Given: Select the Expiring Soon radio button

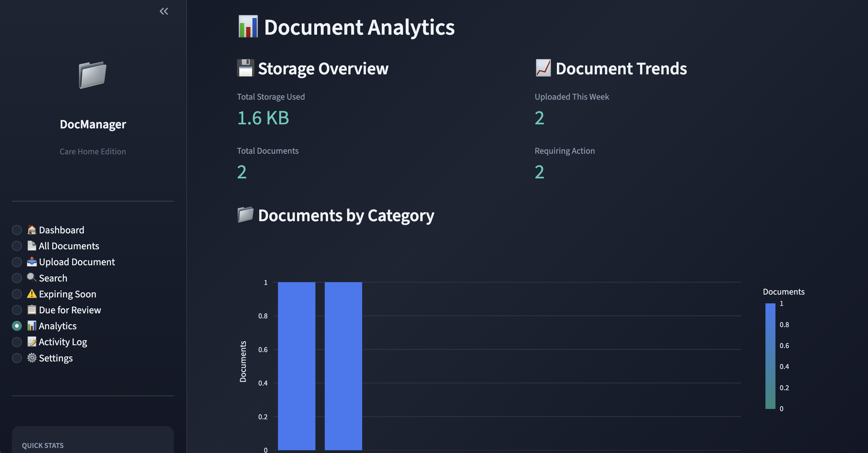Looking at the screenshot, I should point(17,294).
